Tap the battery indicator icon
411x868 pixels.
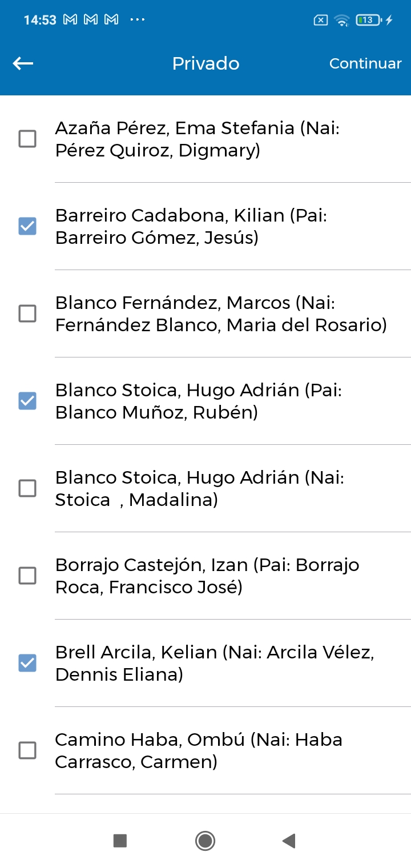point(369,20)
